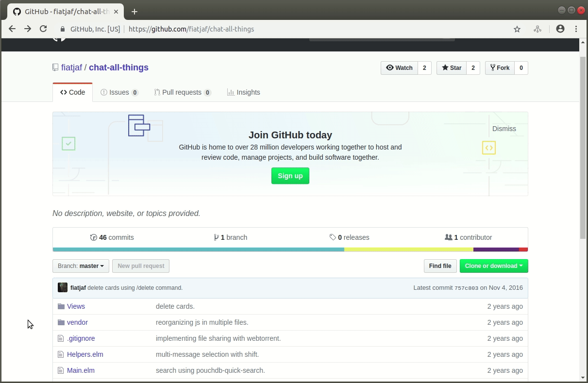The image size is (588, 383).
Task: Click the teal segment of the language bar
Action: pyautogui.click(x=199, y=250)
